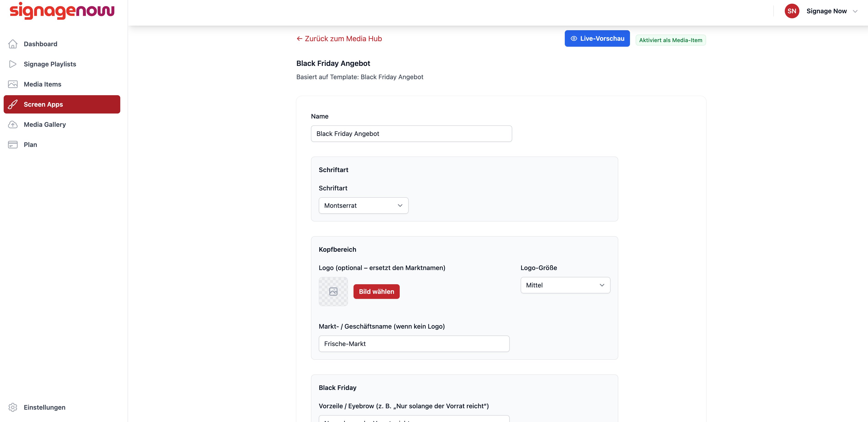Open Media Items section
Image resolution: width=868 pixels, height=422 pixels.
tap(62, 84)
